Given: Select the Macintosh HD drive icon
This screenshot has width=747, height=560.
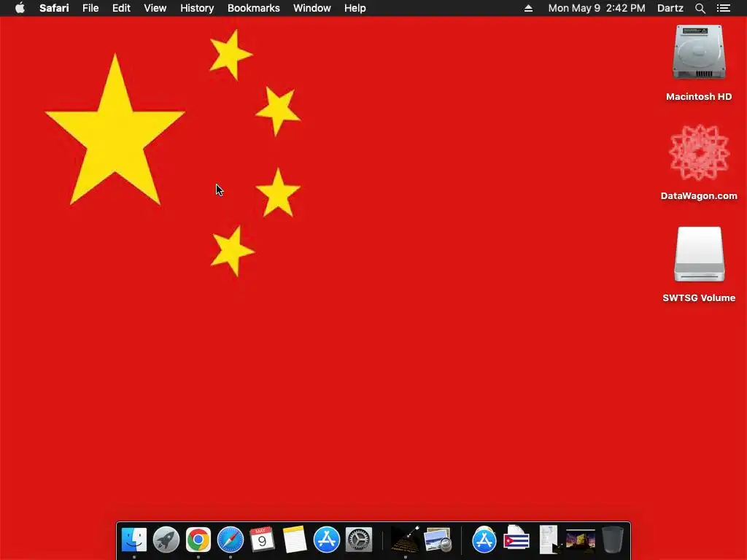Looking at the screenshot, I should 699,52.
